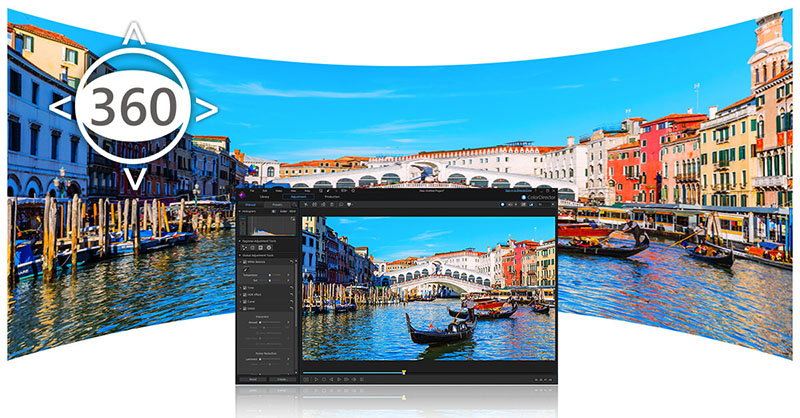The width and height of the screenshot is (800, 418).
Task: Play the video preview
Action: tap(316, 379)
